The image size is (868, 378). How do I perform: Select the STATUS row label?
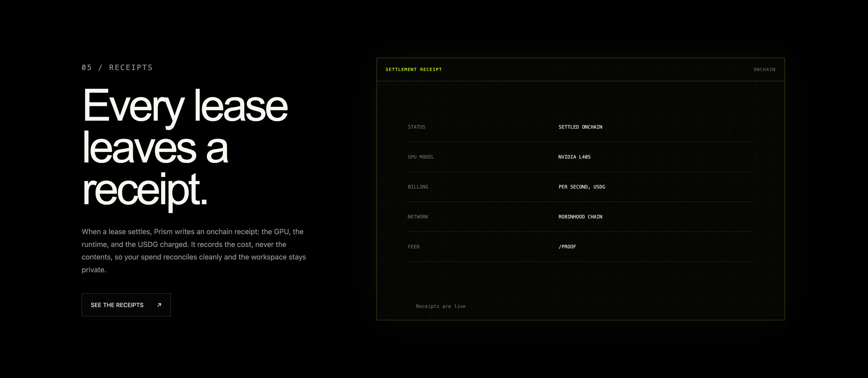pyautogui.click(x=416, y=127)
